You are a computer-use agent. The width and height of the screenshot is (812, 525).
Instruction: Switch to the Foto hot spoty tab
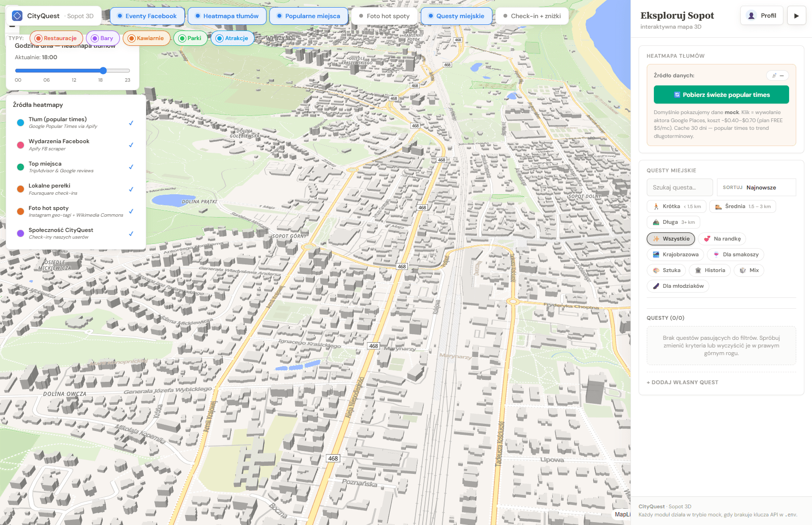pyautogui.click(x=385, y=16)
